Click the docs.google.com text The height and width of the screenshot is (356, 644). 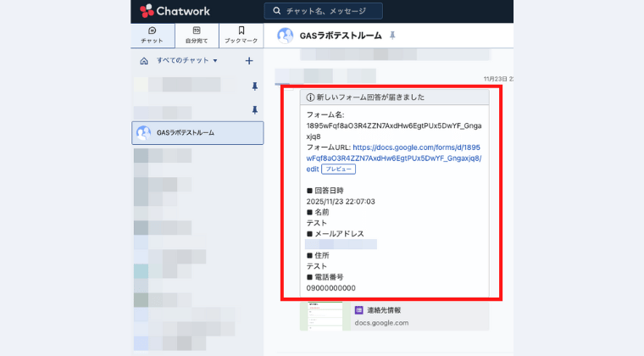coord(381,323)
